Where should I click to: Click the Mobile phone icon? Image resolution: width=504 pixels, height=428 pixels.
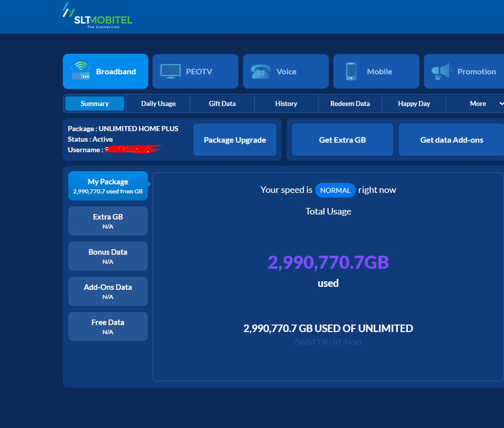(351, 71)
